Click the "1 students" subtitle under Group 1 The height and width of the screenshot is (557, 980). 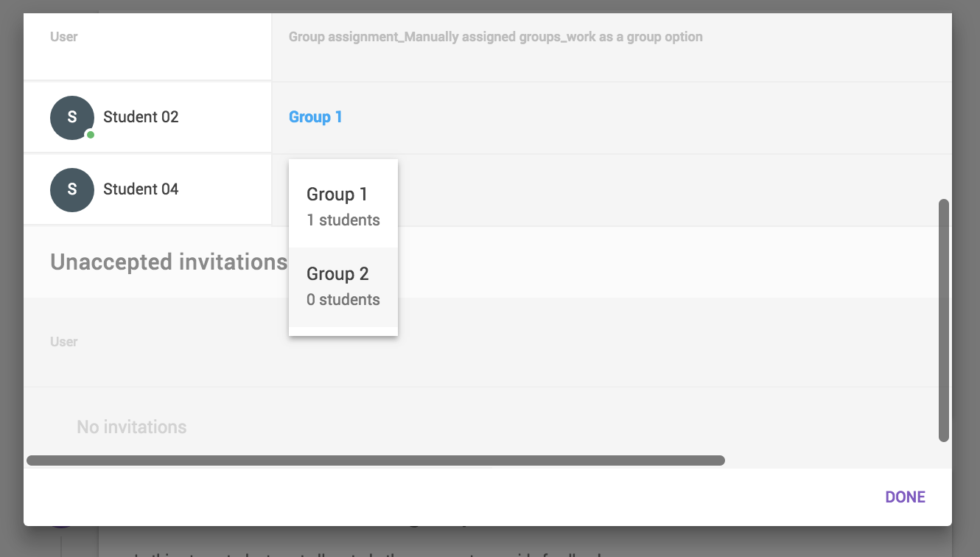[343, 220]
